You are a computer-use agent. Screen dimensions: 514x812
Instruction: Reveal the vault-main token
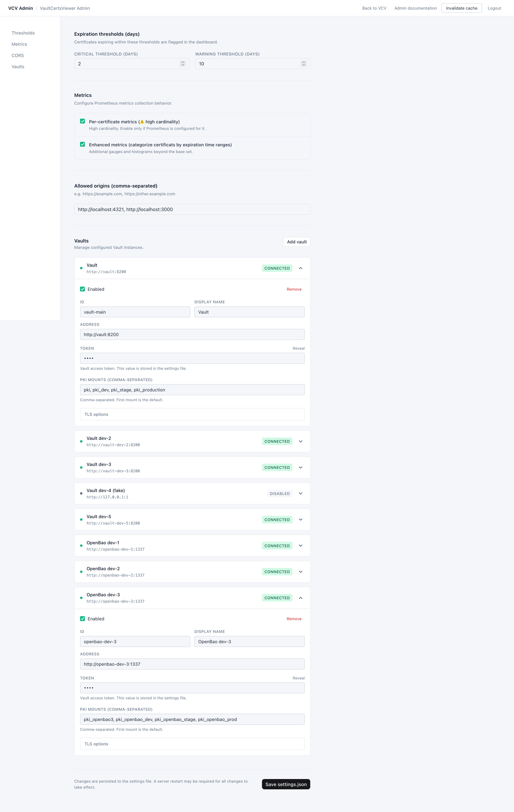pos(298,348)
